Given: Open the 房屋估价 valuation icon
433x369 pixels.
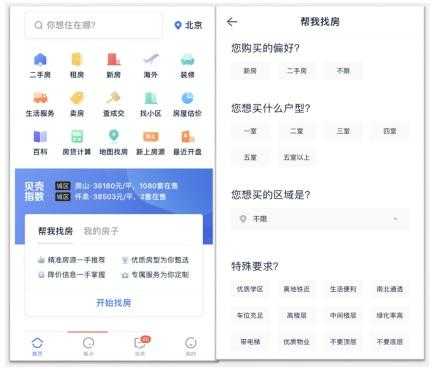Looking at the screenshot, I should point(187,98).
